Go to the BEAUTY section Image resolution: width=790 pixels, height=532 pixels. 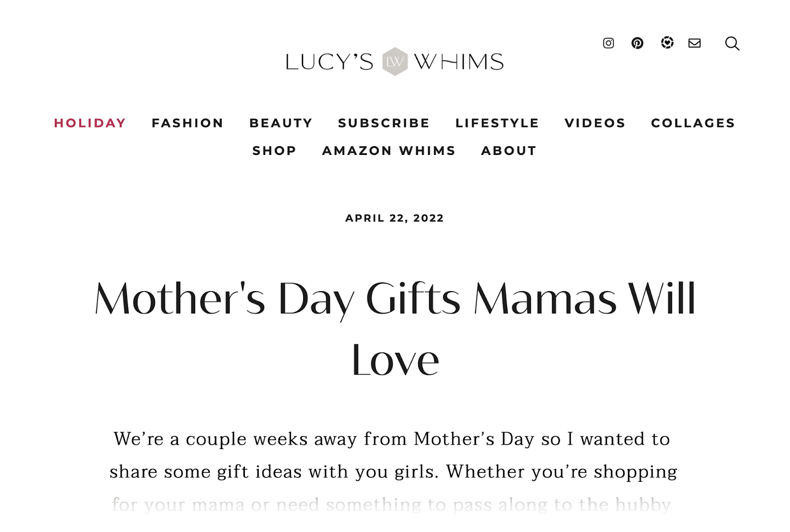tap(280, 123)
